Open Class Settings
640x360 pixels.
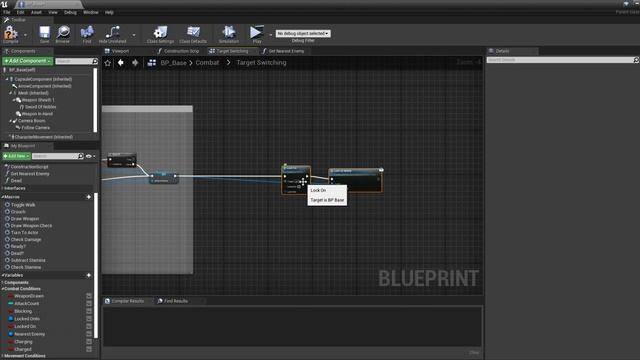point(160,33)
